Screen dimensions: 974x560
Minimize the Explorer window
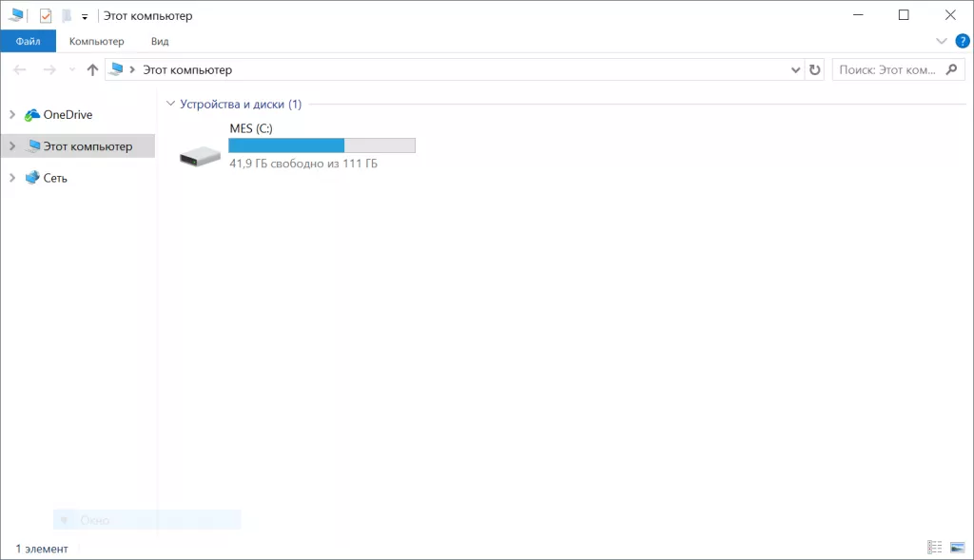click(x=858, y=15)
